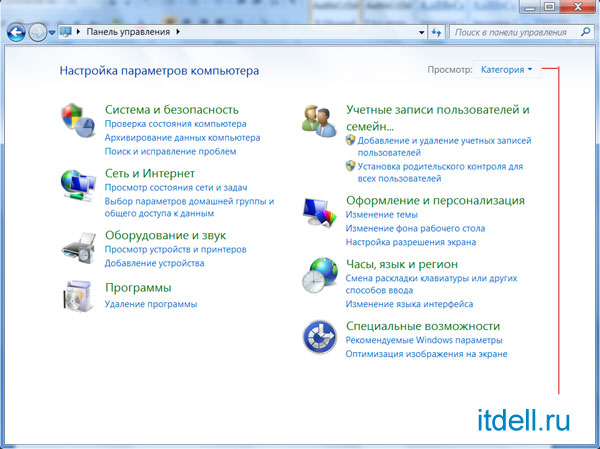Open Просмотр устройств и принтеров

[176, 250]
